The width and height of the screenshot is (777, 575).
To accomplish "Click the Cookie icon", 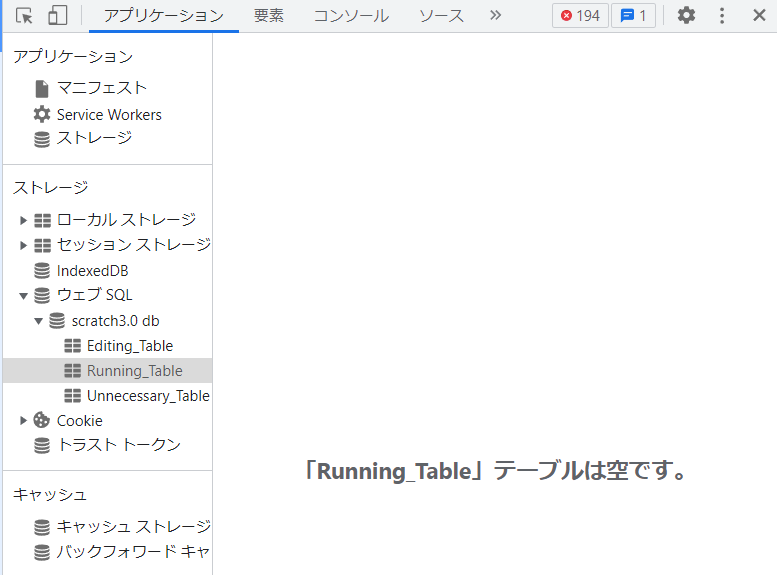I will coord(42,420).
